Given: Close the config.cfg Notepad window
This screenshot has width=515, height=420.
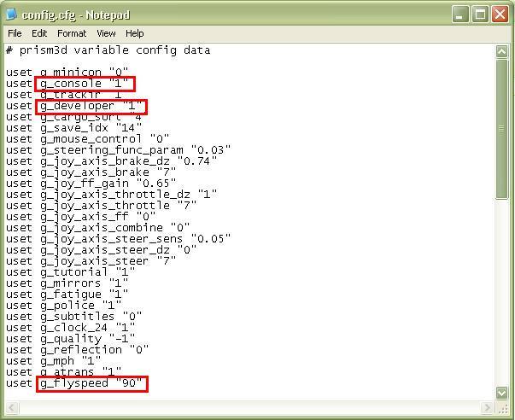Looking at the screenshot, I should coord(500,15).
